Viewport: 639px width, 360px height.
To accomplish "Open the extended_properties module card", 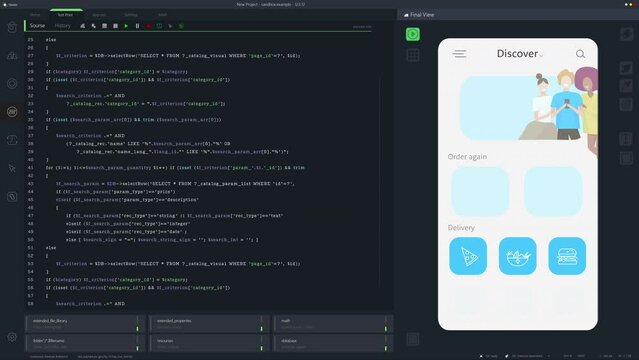I will pos(209,324).
